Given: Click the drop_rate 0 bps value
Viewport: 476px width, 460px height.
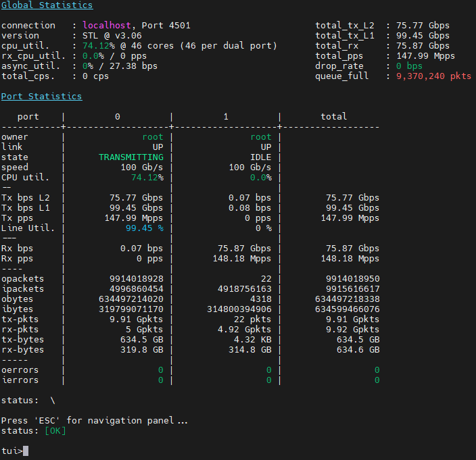Looking at the screenshot, I should [410, 66].
